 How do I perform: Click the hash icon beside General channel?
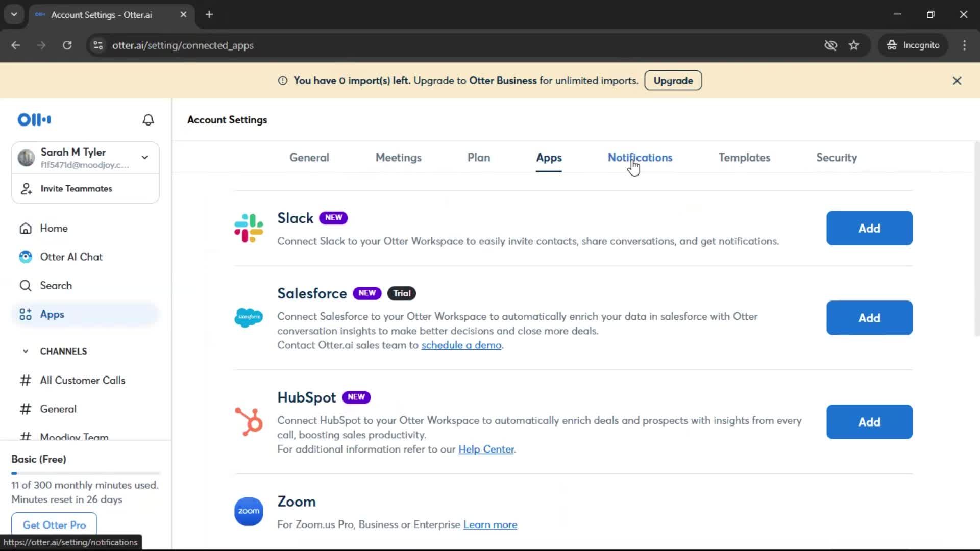coord(26,409)
